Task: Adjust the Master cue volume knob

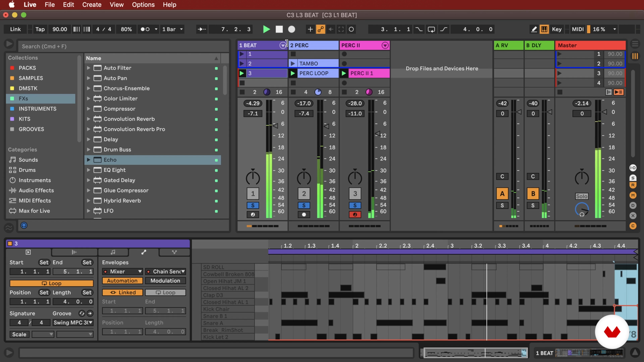Action: point(582,209)
